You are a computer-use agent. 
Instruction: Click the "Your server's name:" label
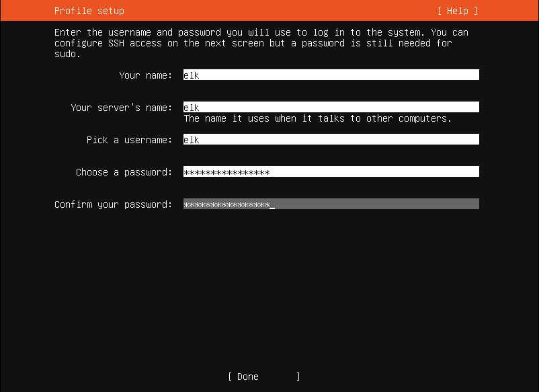[x=122, y=108]
